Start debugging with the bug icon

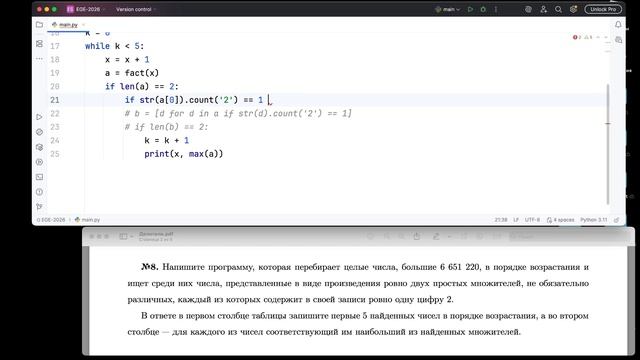tap(483, 9)
